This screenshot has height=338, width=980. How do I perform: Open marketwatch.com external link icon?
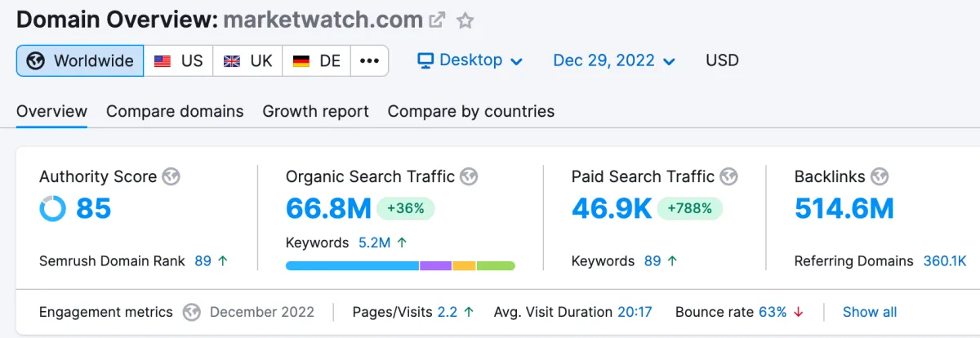click(x=438, y=20)
